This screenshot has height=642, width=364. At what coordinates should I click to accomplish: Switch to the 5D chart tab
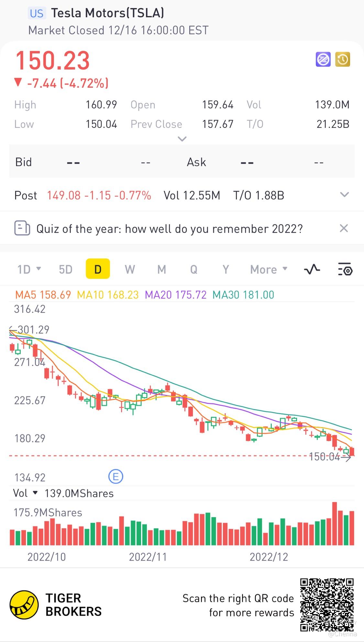tap(65, 269)
